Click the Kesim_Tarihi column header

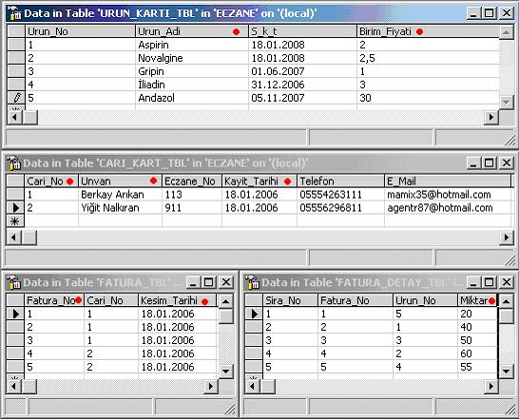[x=177, y=300]
